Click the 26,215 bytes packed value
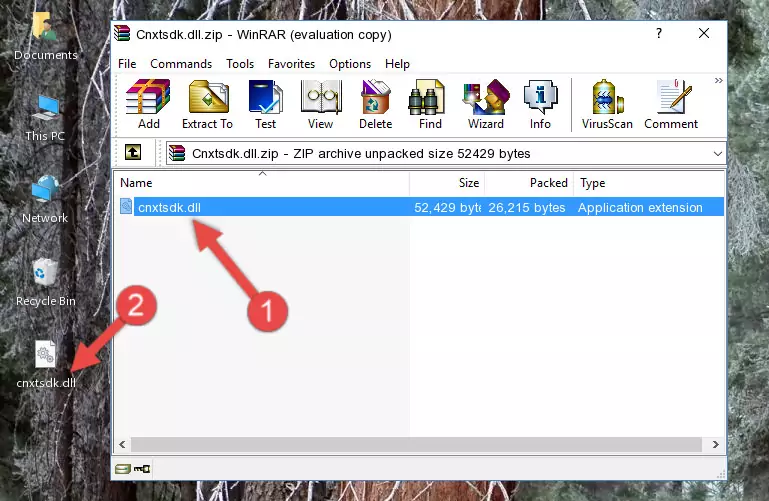Image resolution: width=769 pixels, height=501 pixels. pos(527,207)
